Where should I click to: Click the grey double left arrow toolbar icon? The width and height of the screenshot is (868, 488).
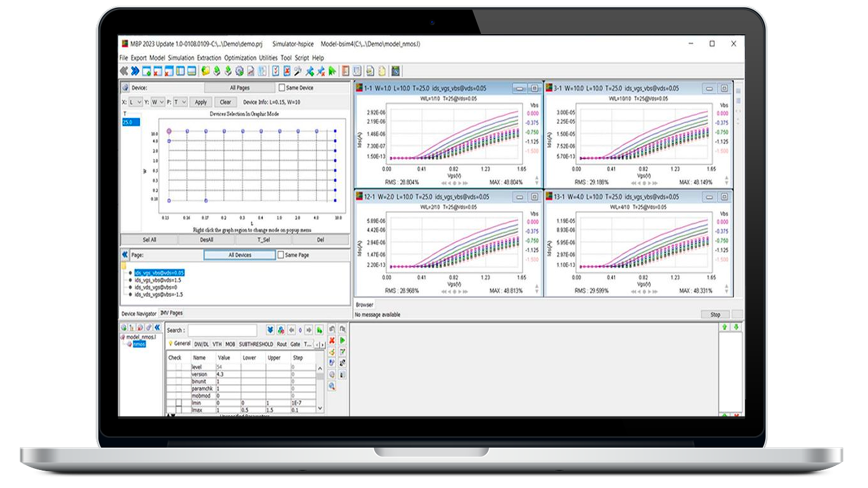(x=124, y=71)
